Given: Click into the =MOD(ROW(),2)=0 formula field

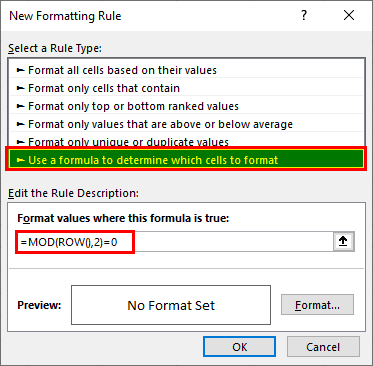Looking at the screenshot, I should coord(175,242).
